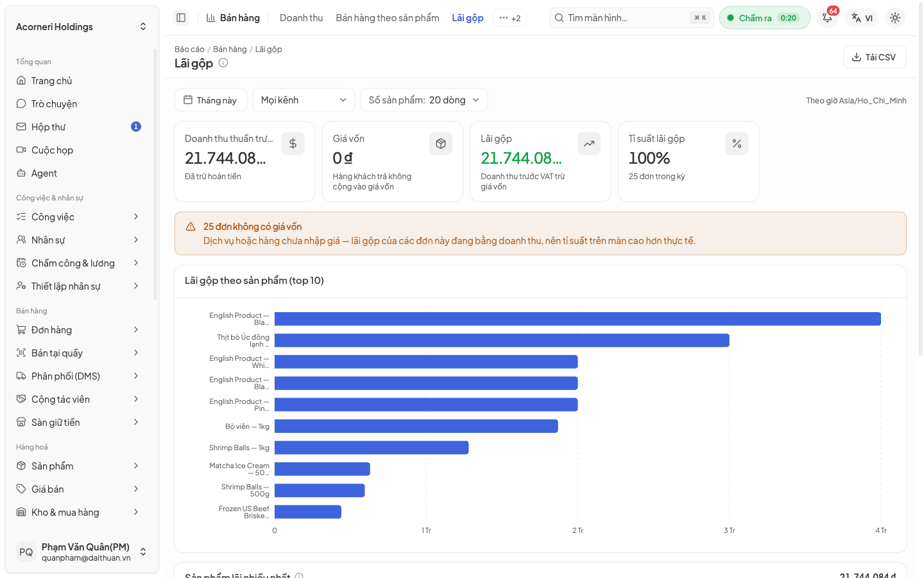
Task: Open Trò chuyện chat in sidebar
Action: tap(78, 104)
